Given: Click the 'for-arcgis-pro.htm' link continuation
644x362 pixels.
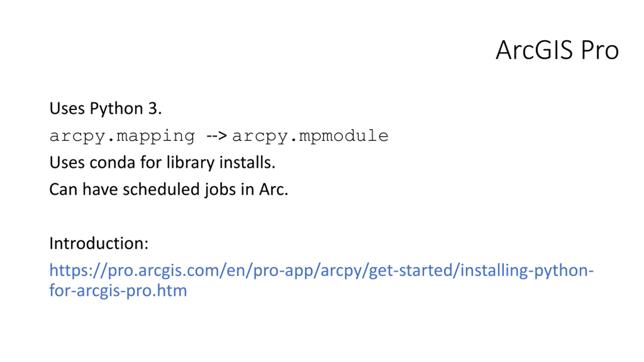Looking at the screenshot, I should click(118, 291).
